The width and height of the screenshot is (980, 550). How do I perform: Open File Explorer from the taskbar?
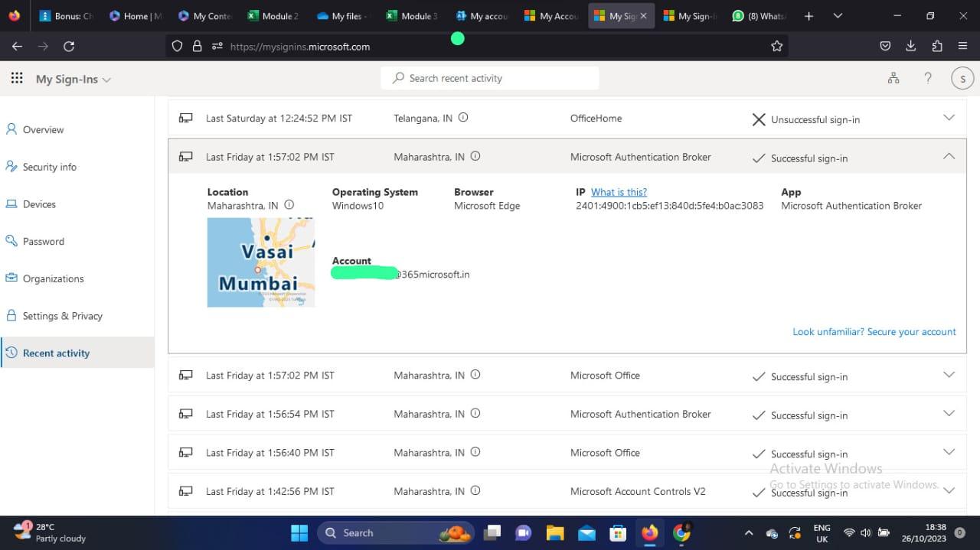coord(555,532)
